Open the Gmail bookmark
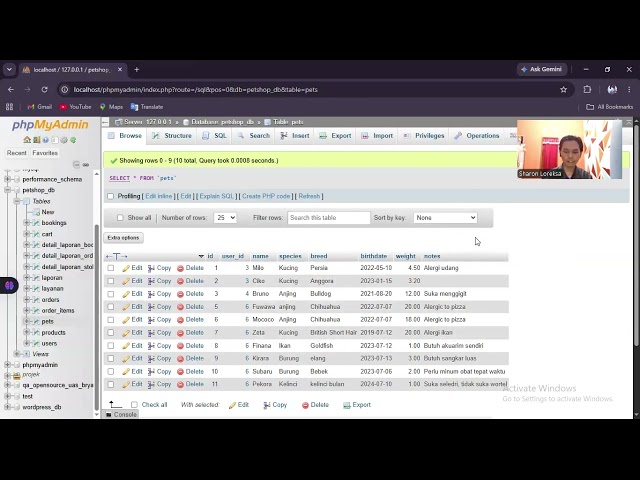Image resolution: width=640 pixels, height=480 pixels. point(40,107)
